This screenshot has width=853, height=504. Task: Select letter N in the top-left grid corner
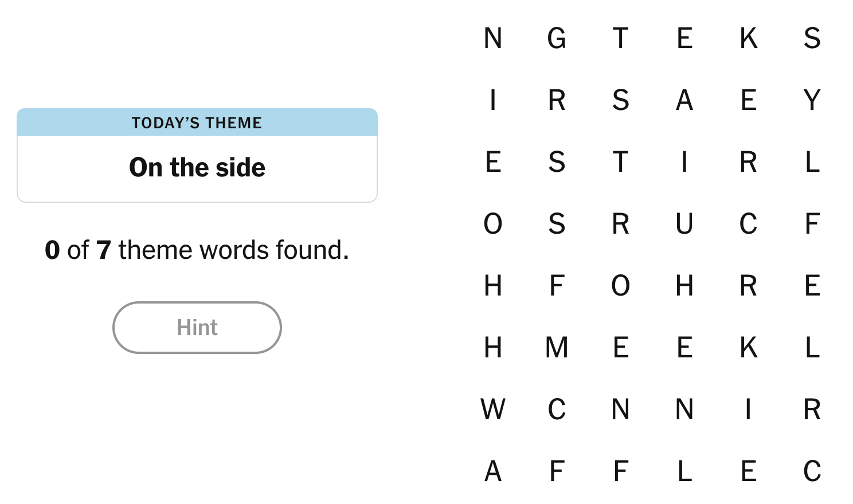pyautogui.click(x=493, y=38)
